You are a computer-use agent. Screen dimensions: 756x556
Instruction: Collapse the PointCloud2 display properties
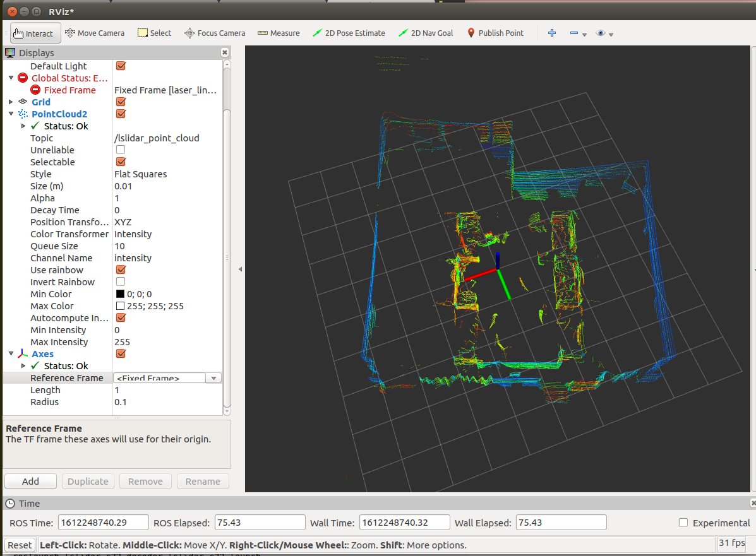tap(11, 114)
